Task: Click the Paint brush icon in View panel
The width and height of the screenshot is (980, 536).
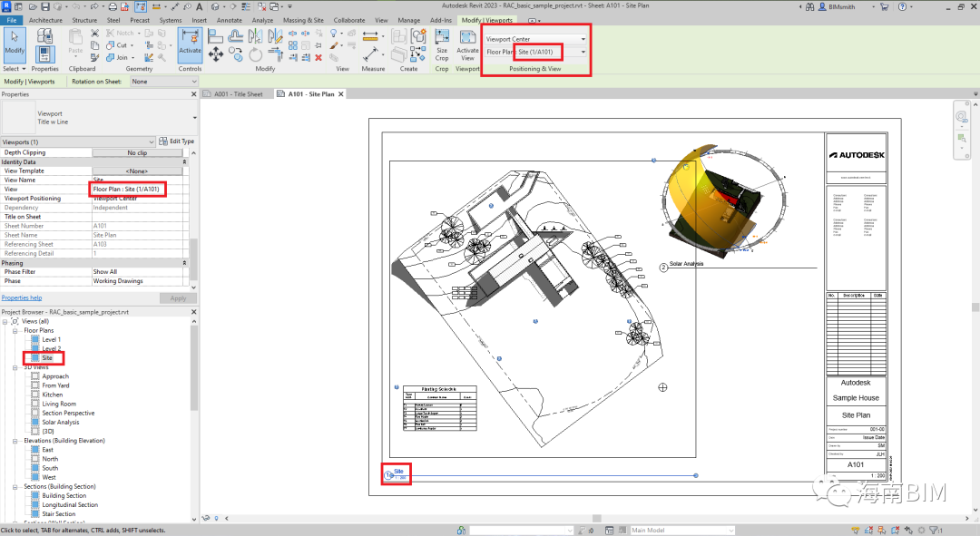Action: [x=334, y=45]
